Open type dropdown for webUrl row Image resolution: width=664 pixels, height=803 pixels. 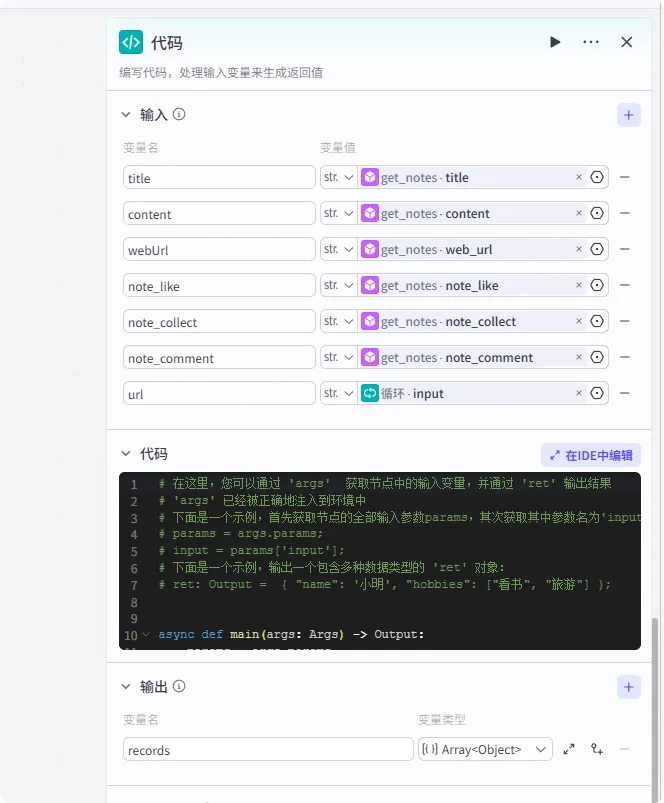[x=339, y=249]
